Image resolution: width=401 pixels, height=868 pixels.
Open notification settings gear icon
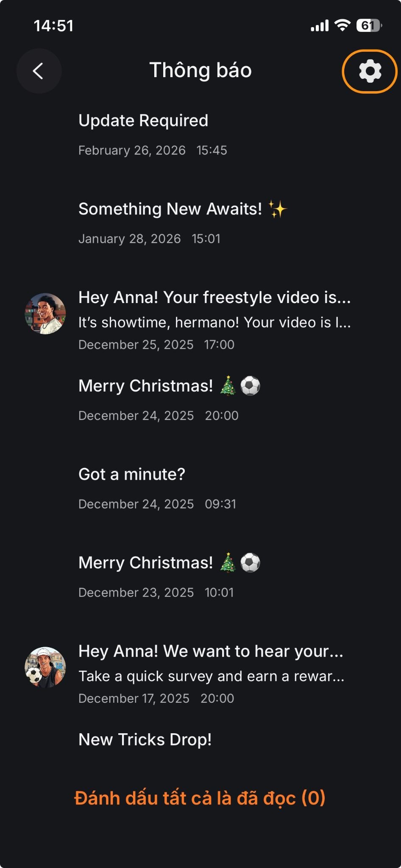pos(370,71)
